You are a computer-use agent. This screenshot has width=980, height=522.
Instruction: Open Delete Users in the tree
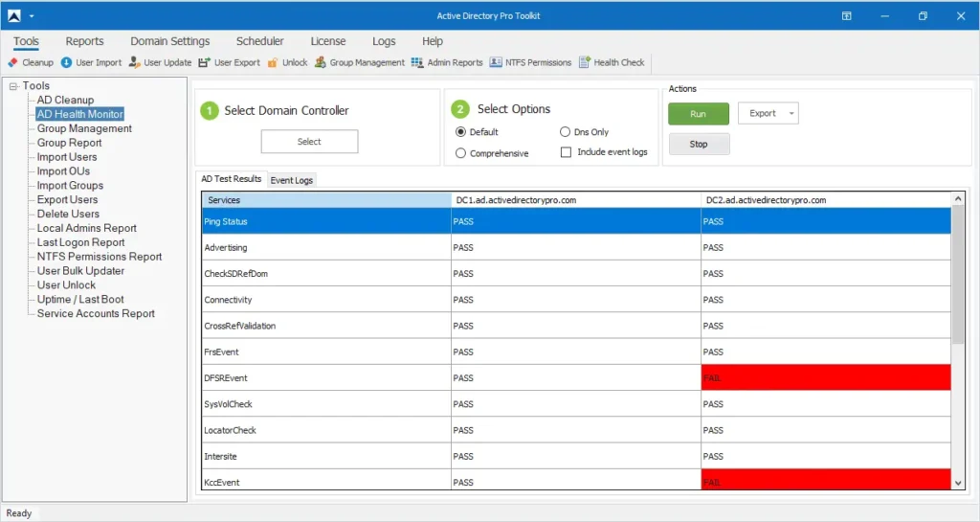[x=68, y=215]
